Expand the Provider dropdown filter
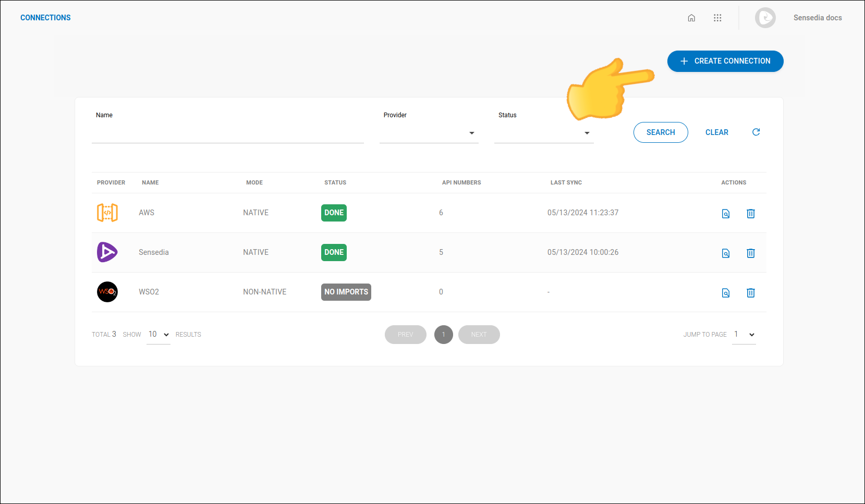This screenshot has height=504, width=865. click(471, 133)
